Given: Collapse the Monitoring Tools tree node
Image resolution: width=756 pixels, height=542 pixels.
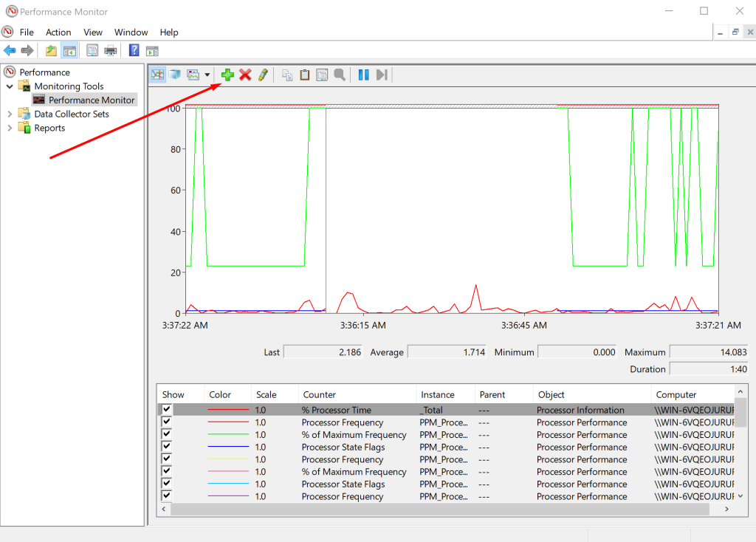Looking at the screenshot, I should 10,86.
